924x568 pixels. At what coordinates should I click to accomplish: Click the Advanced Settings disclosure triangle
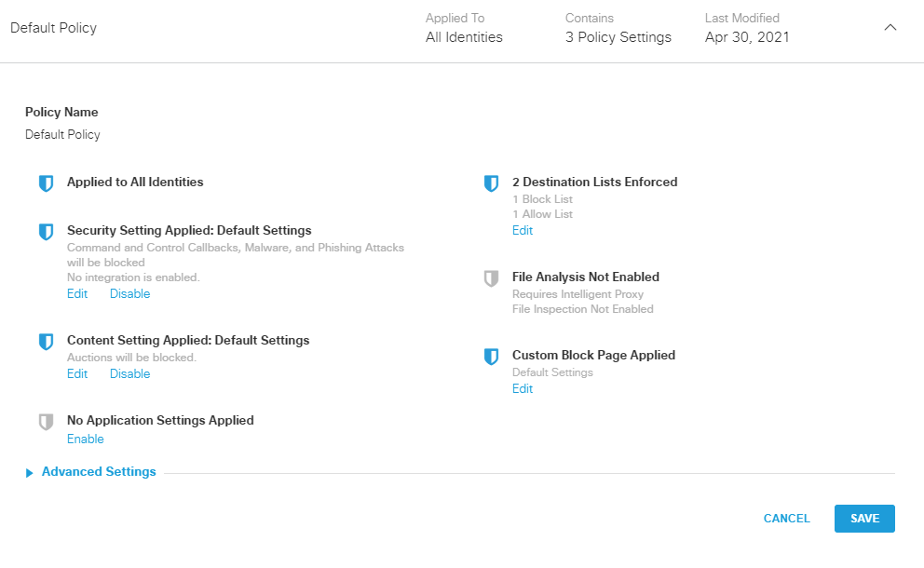tap(30, 473)
